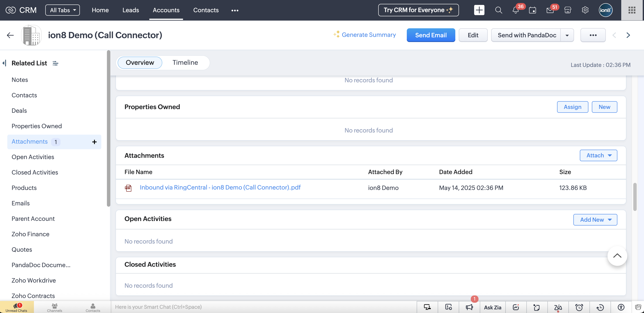Go to next record arrow

click(x=628, y=35)
